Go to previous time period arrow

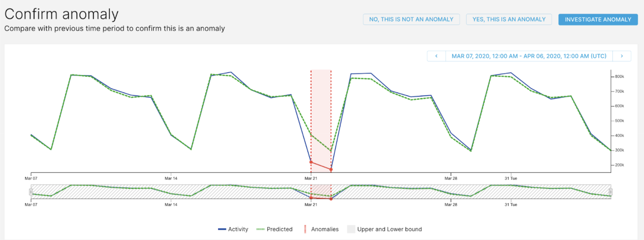(436, 56)
